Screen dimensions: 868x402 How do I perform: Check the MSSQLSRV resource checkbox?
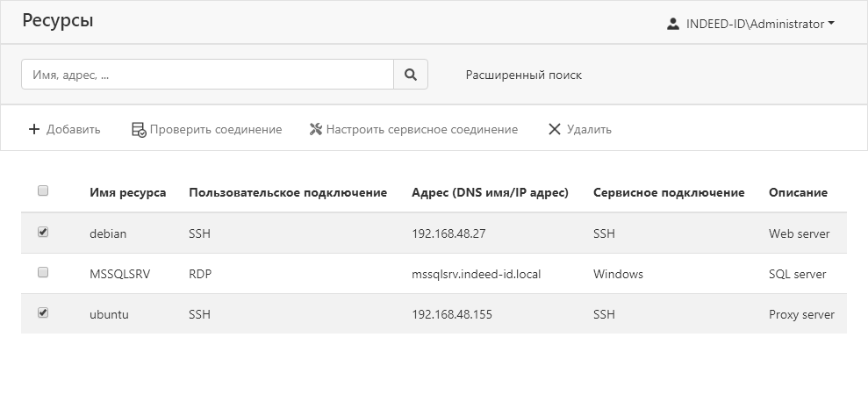coord(43,273)
